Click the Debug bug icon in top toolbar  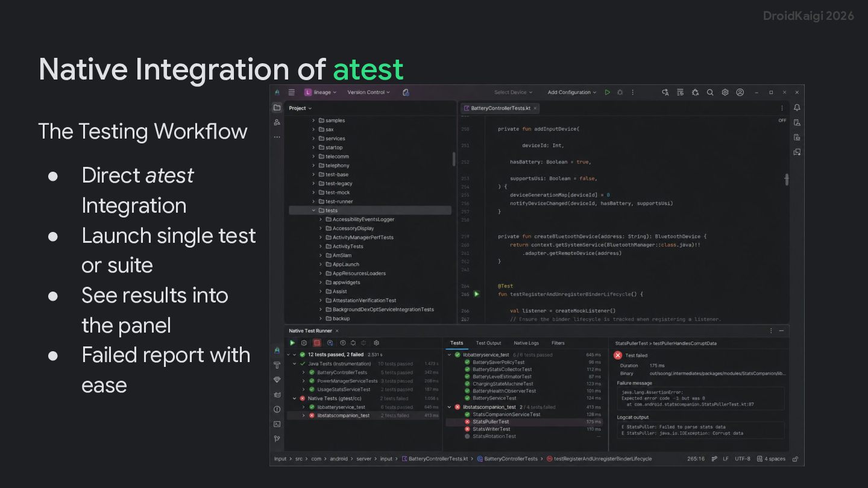pyautogui.click(x=620, y=92)
